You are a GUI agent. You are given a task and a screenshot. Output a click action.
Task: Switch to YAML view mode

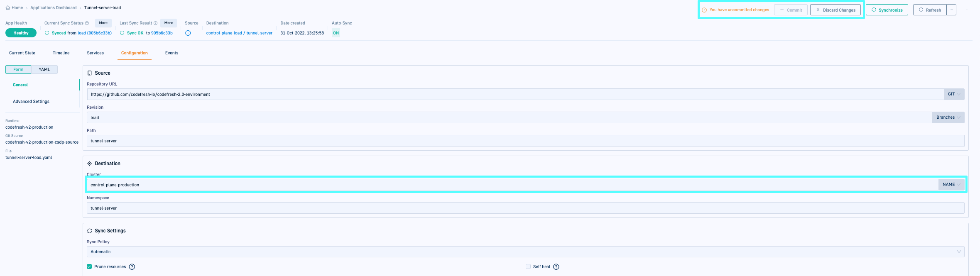pos(44,70)
